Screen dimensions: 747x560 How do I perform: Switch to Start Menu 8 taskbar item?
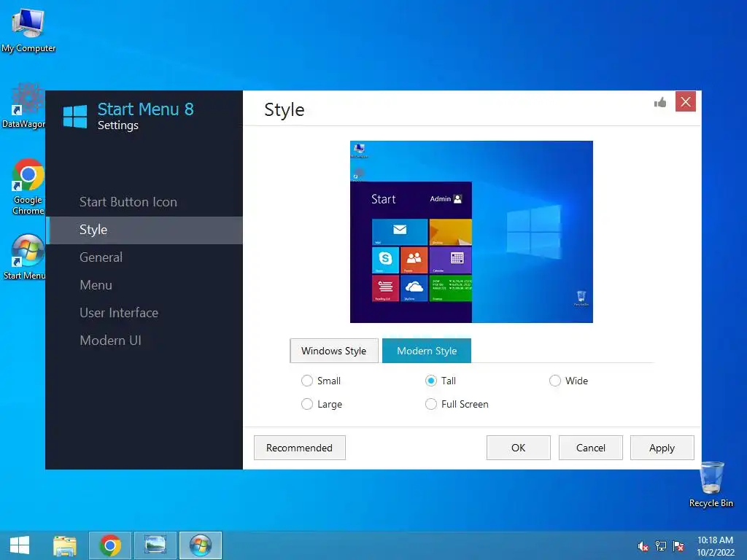point(201,545)
